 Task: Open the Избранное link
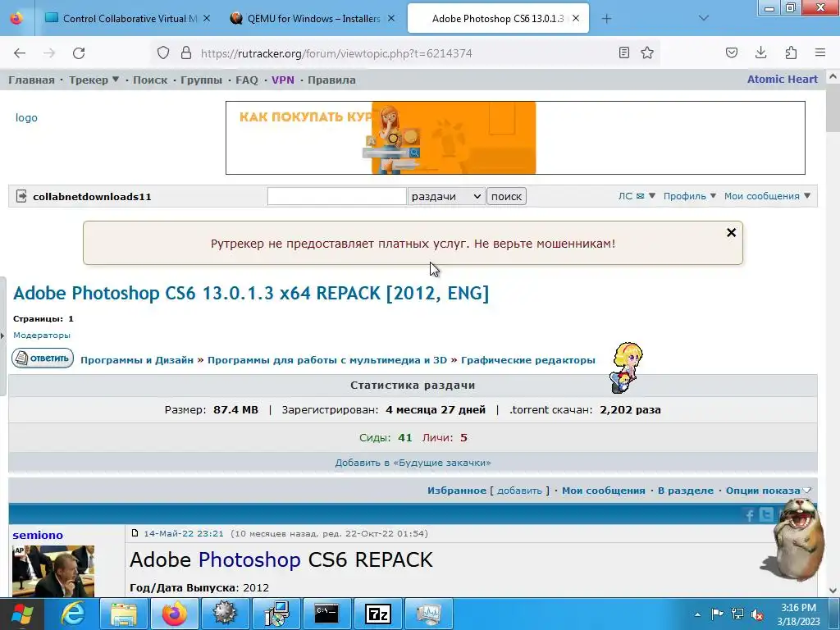(456, 491)
